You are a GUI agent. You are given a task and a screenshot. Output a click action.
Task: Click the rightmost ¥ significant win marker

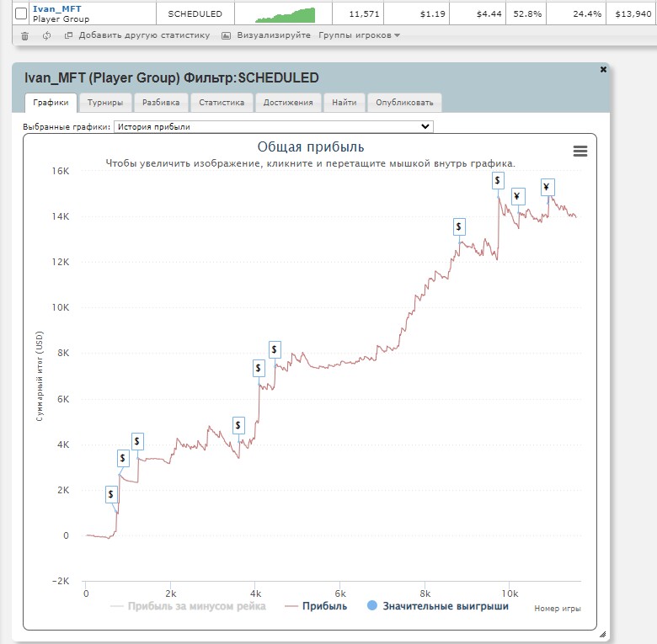(547, 188)
